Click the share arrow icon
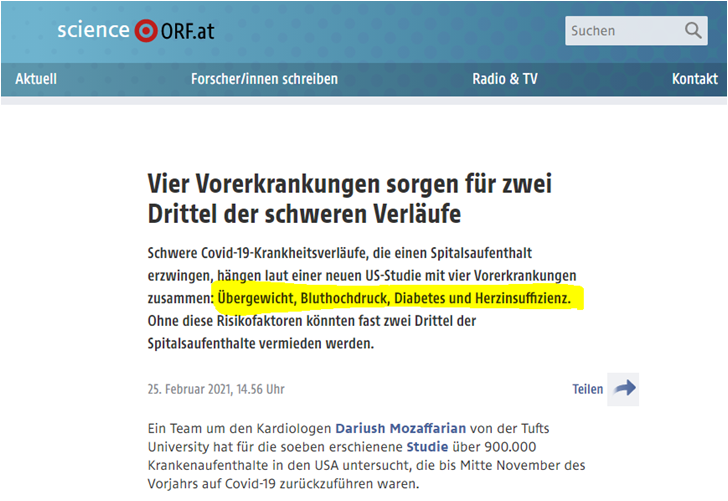 [624, 389]
